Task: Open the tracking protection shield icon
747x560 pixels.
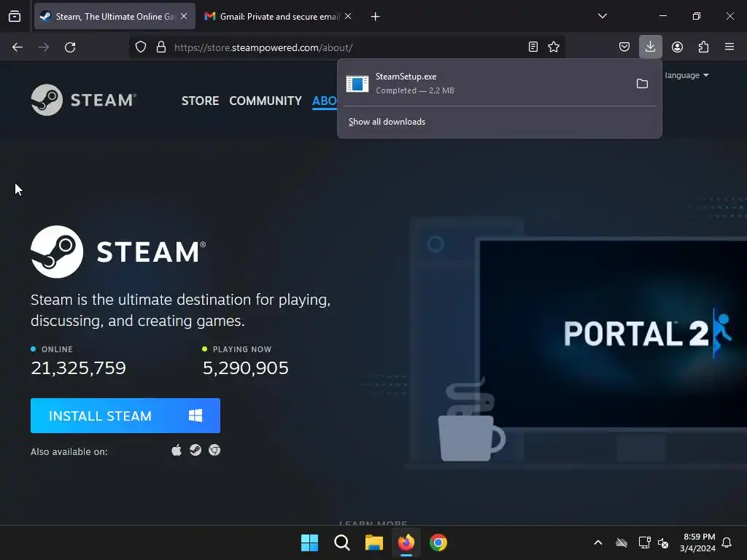Action: tap(141, 47)
